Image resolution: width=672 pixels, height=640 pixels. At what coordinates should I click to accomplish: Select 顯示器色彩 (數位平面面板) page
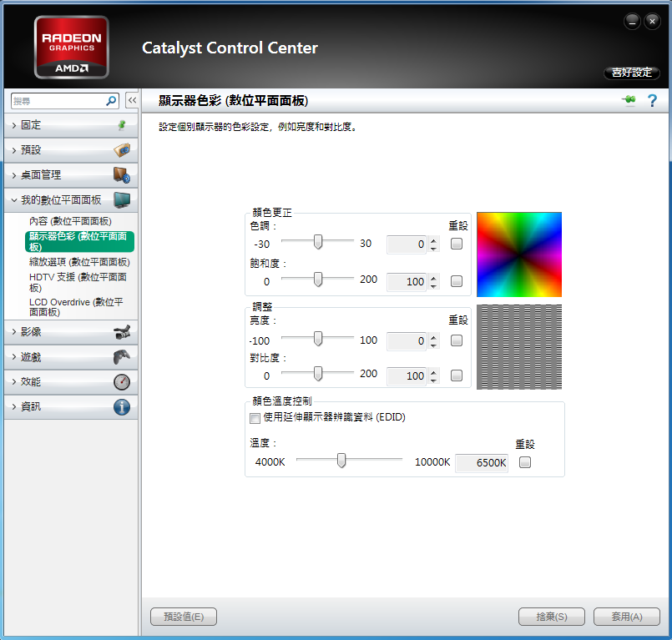79,242
